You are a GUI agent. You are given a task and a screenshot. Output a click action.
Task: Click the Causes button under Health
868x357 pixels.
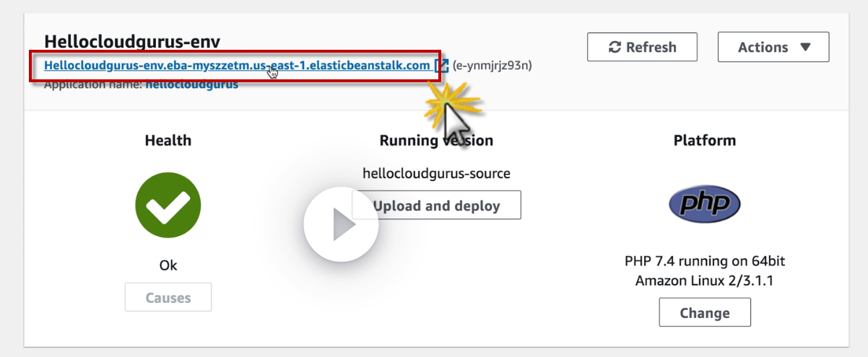[x=168, y=297]
